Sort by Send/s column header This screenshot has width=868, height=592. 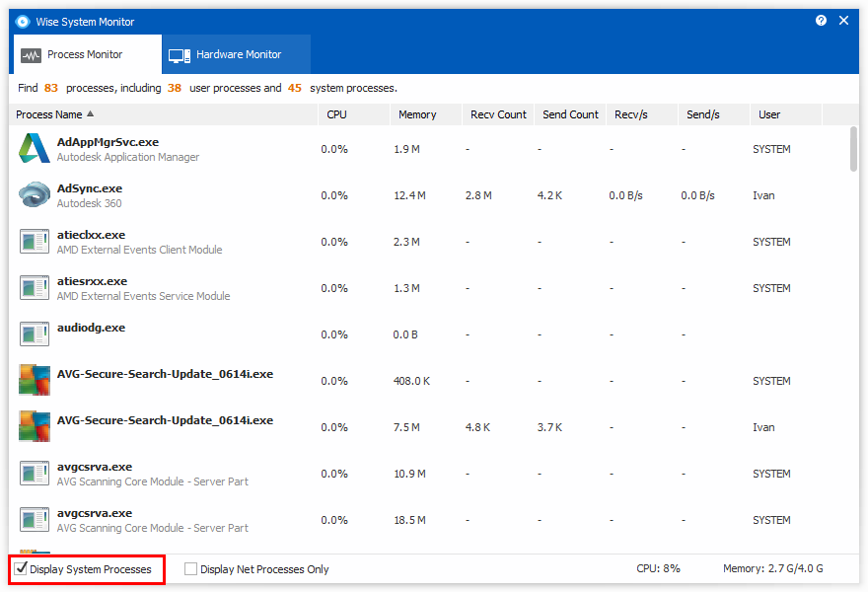tap(714, 114)
